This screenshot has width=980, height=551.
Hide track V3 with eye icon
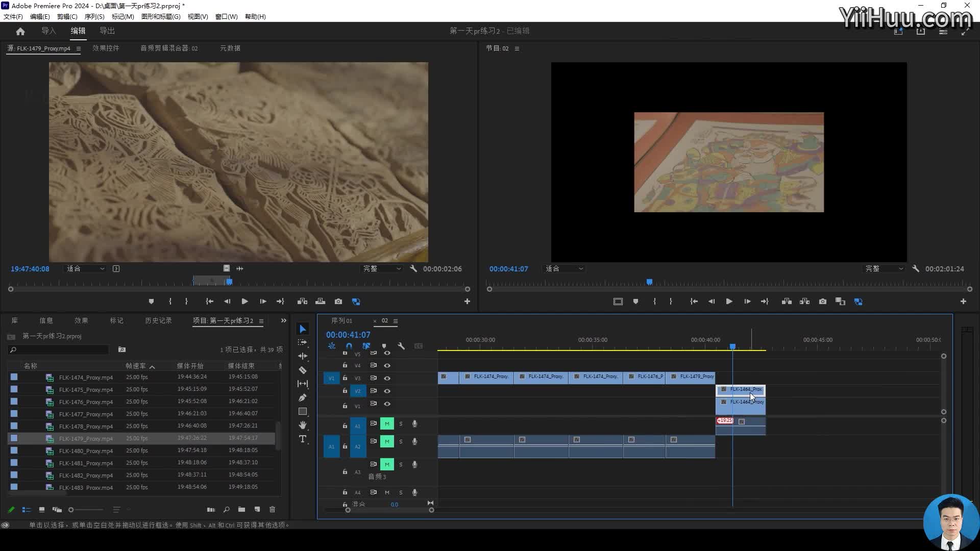(387, 378)
